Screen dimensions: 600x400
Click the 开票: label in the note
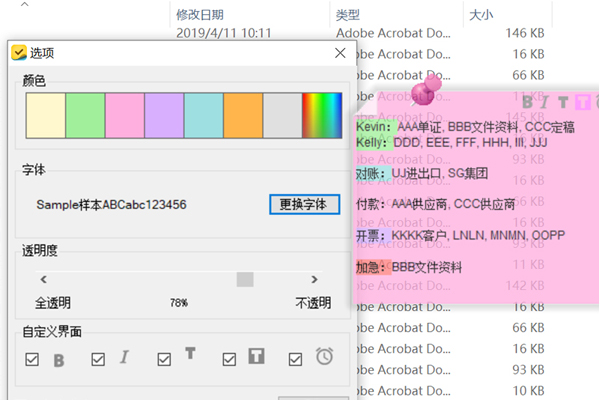370,235
